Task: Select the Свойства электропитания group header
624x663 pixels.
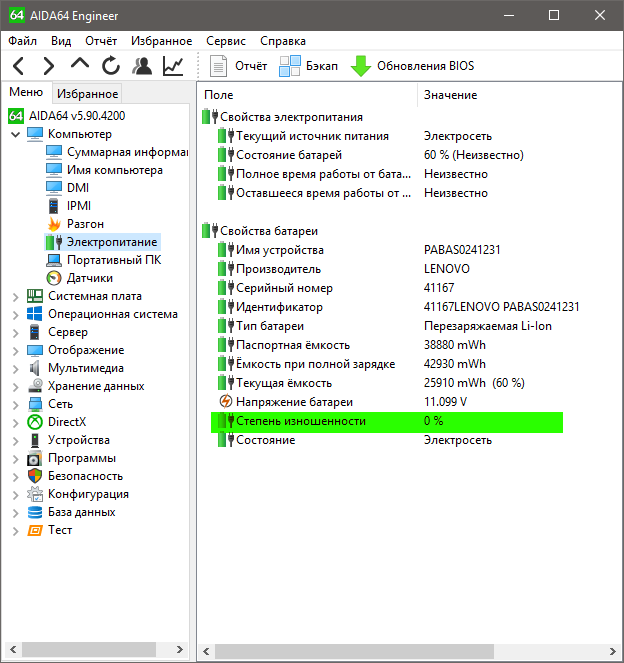Action: 282,117
